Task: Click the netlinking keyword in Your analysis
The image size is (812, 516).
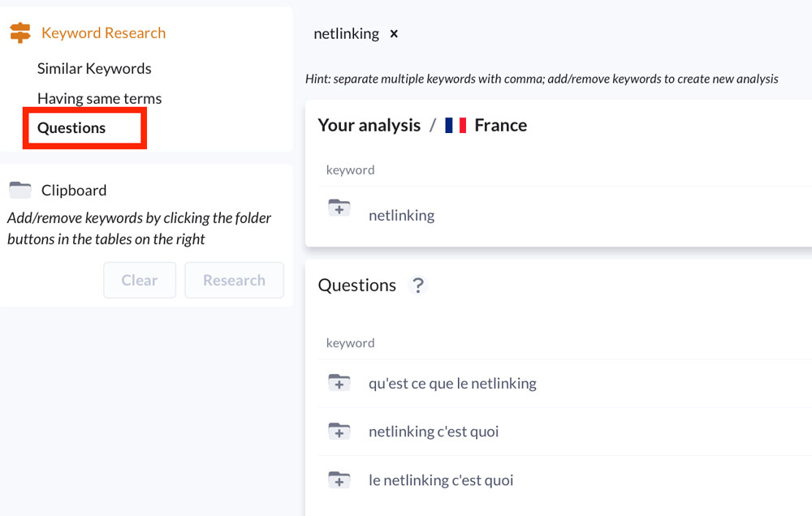Action: click(x=402, y=215)
